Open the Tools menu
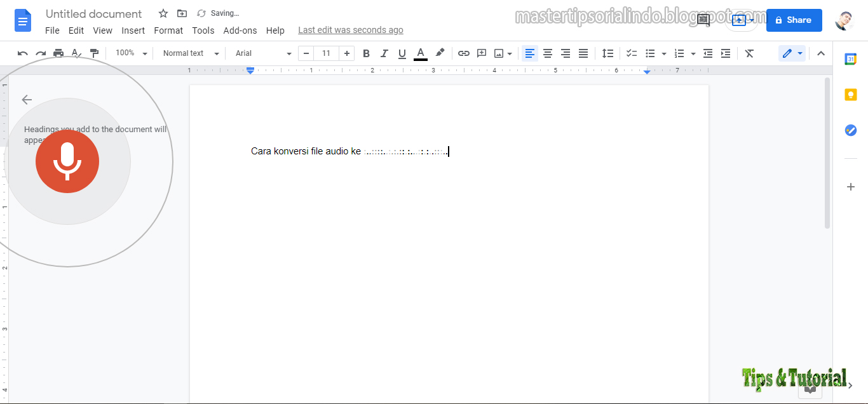Viewport: 868px width, 404px height. click(203, 30)
